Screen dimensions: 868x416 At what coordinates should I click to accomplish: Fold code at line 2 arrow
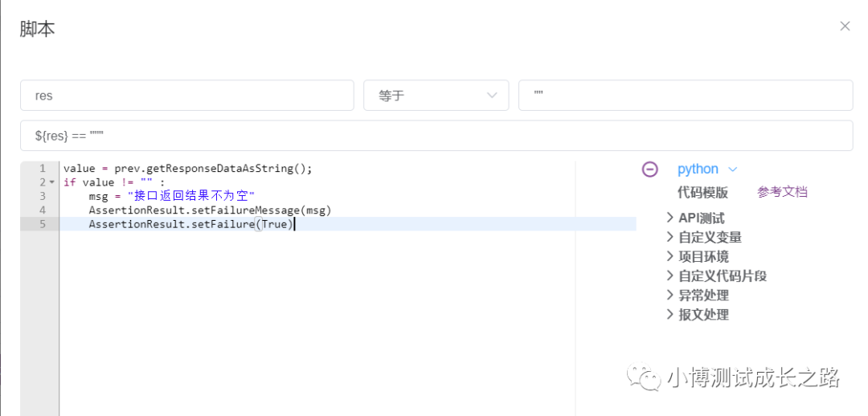click(52, 182)
